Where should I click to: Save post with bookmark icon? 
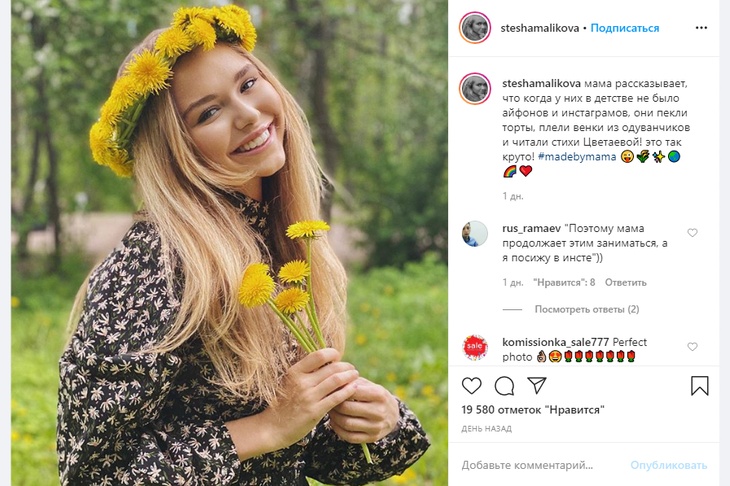click(x=699, y=386)
